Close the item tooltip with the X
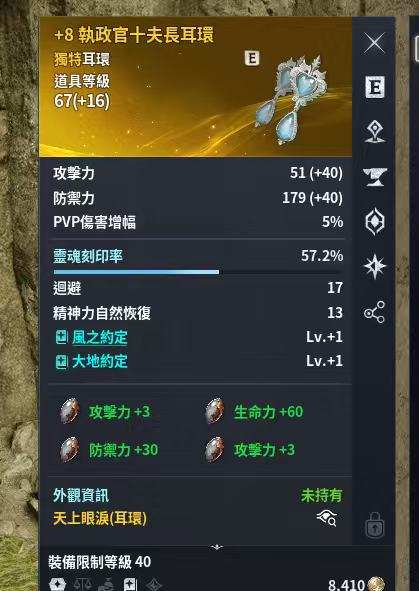This screenshot has height=591, width=419. [x=375, y=43]
